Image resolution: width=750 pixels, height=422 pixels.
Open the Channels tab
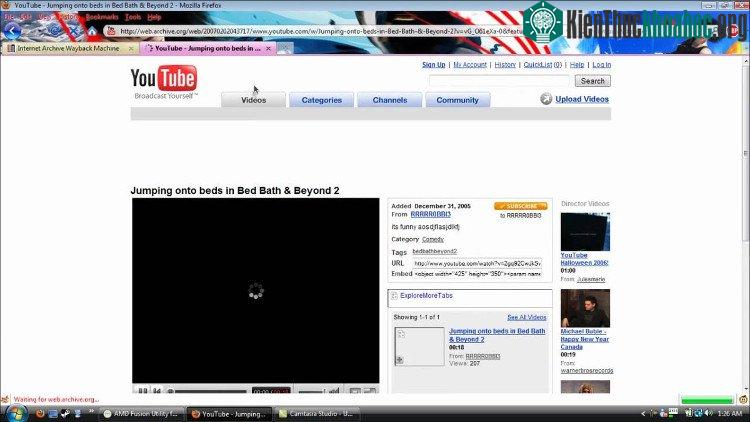(390, 100)
